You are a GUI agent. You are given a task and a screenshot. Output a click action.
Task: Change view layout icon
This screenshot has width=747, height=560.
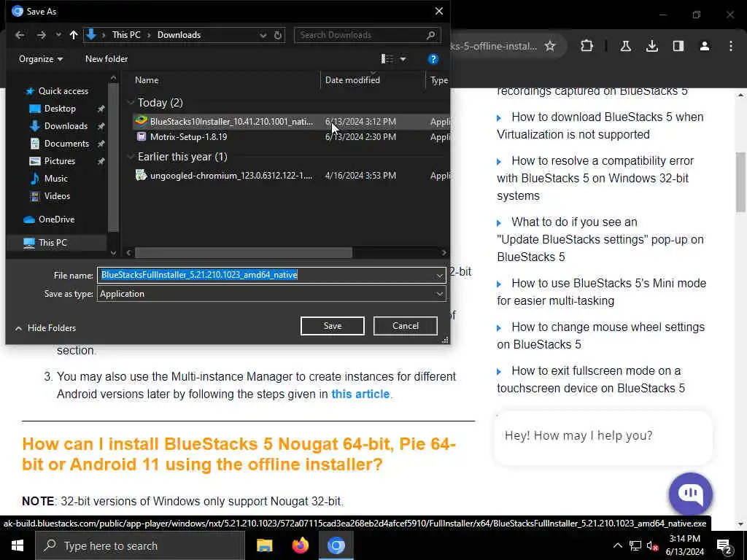click(x=387, y=59)
